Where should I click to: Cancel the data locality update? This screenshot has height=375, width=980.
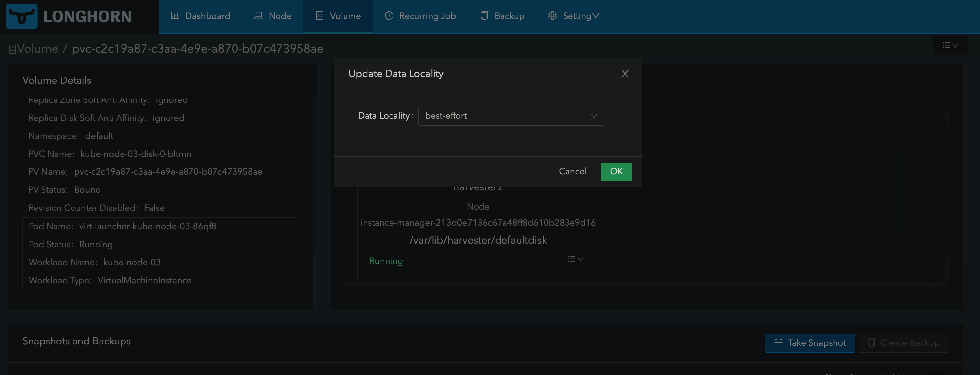(572, 171)
